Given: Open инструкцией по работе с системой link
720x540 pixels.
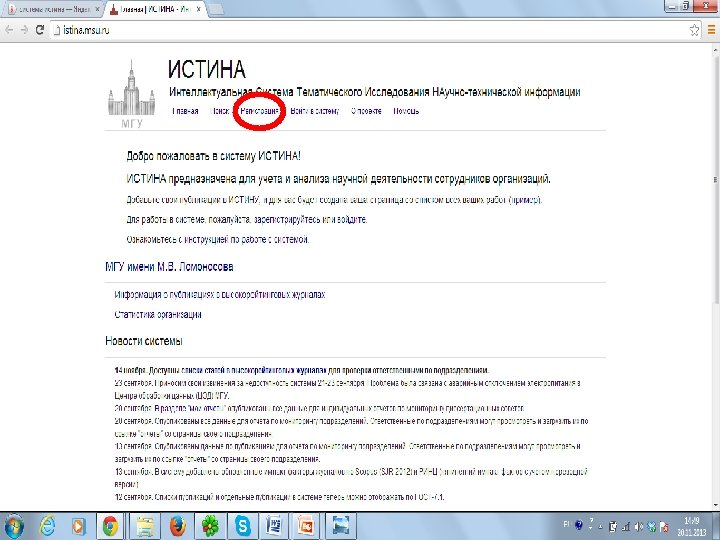Looking at the screenshot, I should [245, 240].
